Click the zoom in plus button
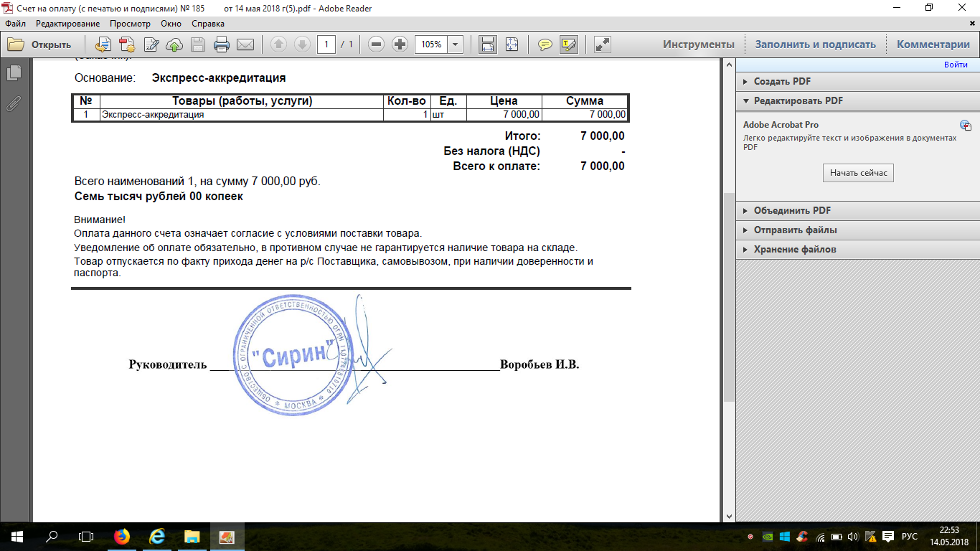Viewport: 980px width, 551px height. (x=400, y=44)
